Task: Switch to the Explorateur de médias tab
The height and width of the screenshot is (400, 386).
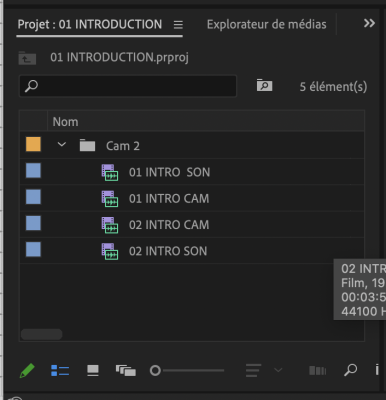Action: [266, 25]
